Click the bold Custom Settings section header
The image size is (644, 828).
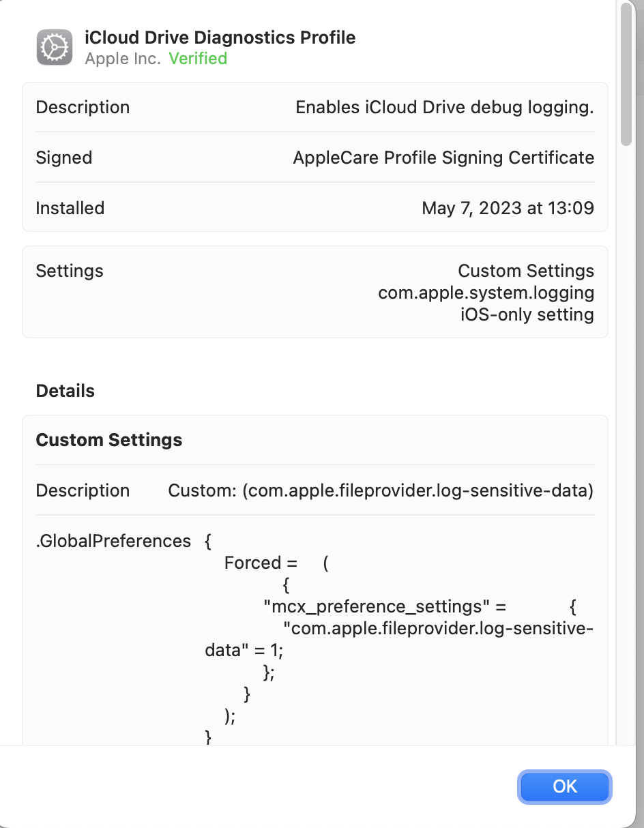109,440
